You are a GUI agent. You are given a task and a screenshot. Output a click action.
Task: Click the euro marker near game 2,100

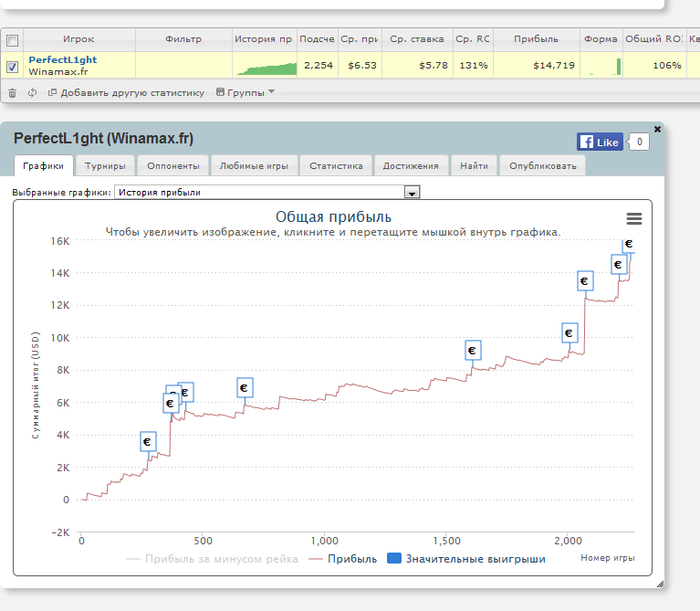click(x=585, y=281)
